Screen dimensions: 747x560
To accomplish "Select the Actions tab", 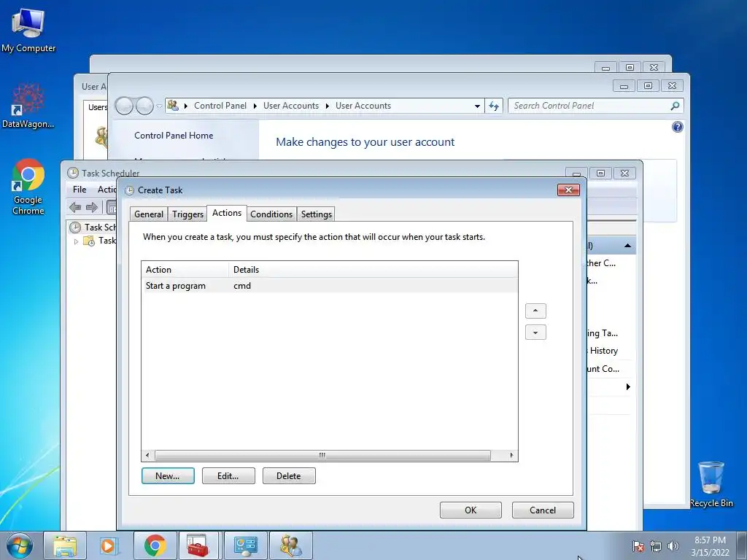I will pyautogui.click(x=227, y=213).
